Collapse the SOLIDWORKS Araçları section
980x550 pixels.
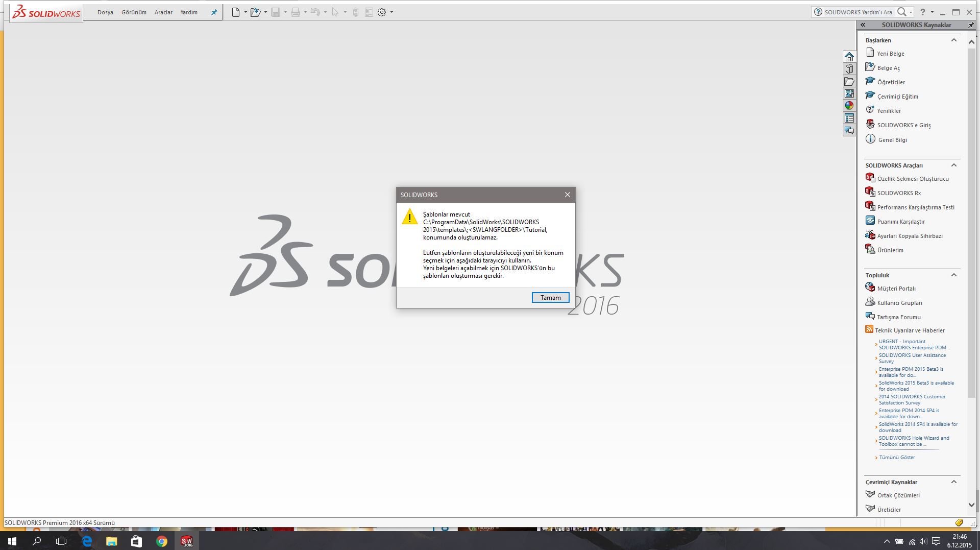click(953, 165)
